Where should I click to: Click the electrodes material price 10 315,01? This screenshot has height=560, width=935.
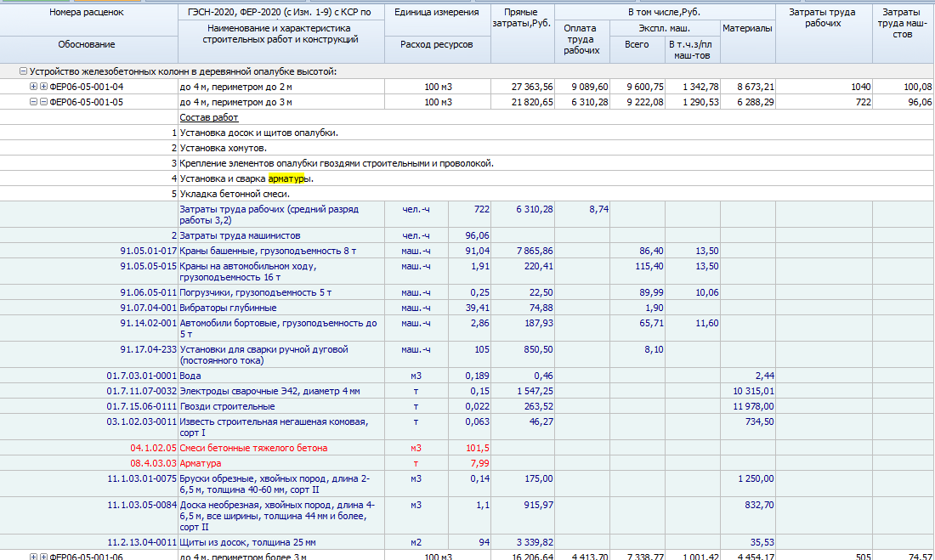754,391
